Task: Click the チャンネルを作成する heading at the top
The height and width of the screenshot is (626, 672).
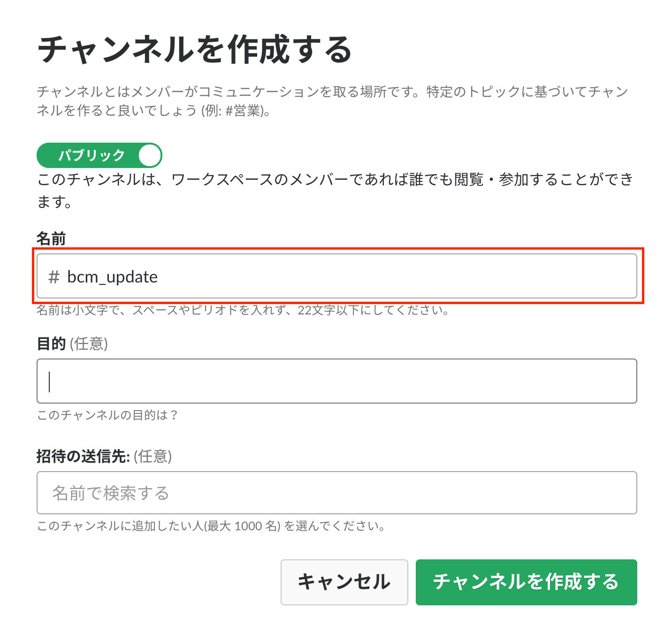Action: [x=194, y=50]
